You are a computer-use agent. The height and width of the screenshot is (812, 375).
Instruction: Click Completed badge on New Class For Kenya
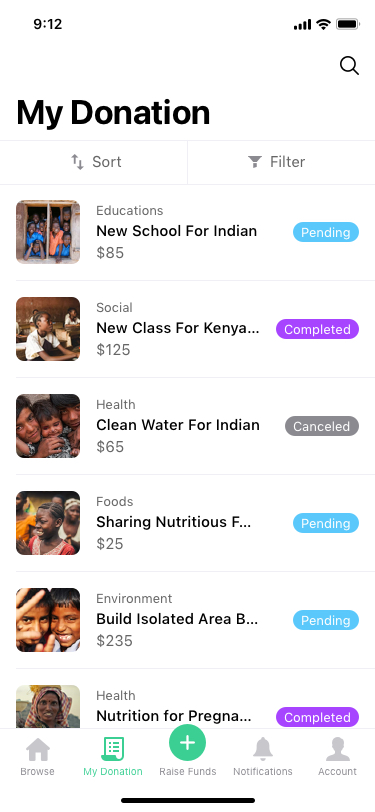tap(317, 329)
